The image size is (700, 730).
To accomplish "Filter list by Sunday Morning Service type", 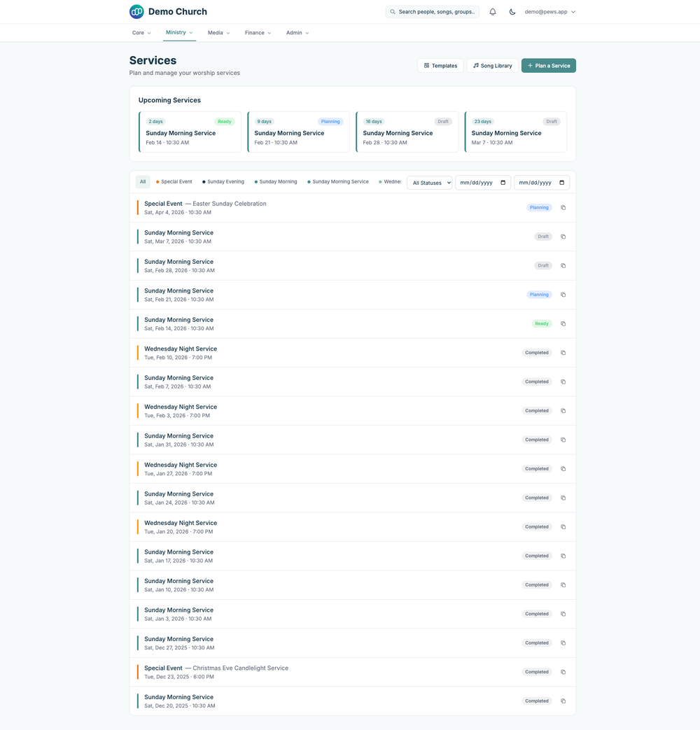I will 337,182.
